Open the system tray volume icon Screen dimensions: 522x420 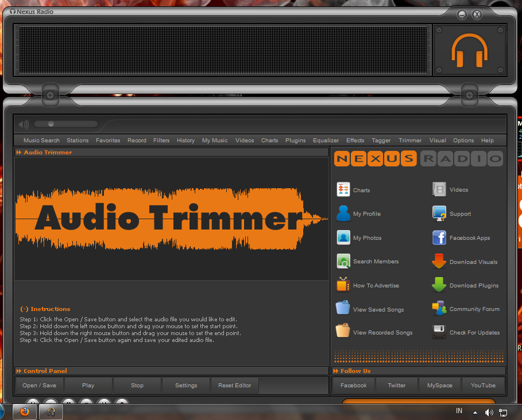pyautogui.click(x=488, y=413)
